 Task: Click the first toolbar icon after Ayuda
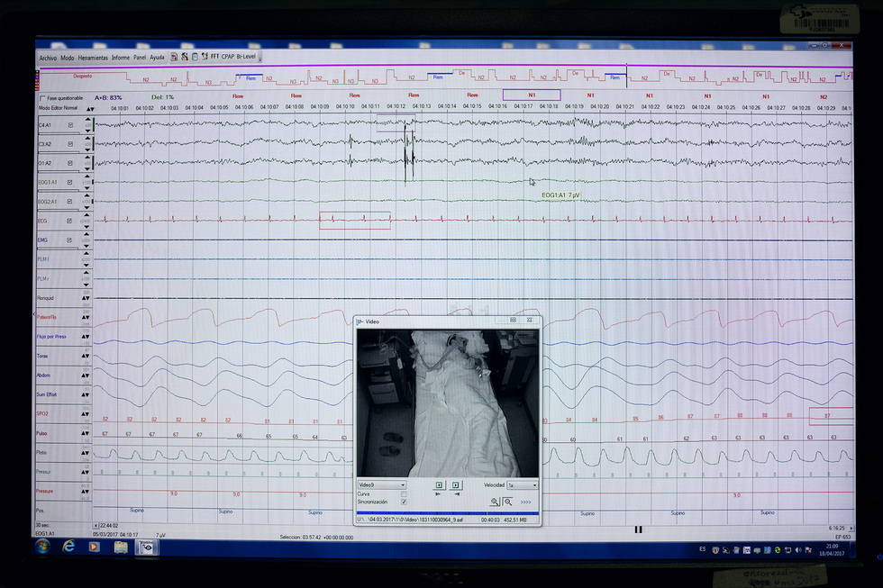[x=174, y=57]
